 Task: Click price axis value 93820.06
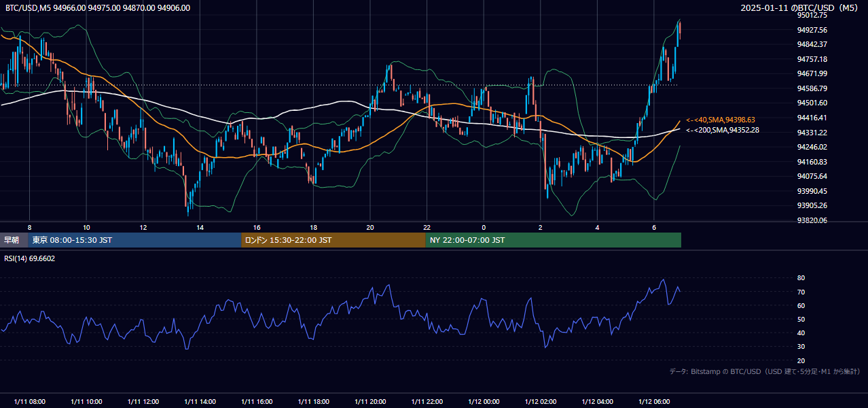pos(812,220)
